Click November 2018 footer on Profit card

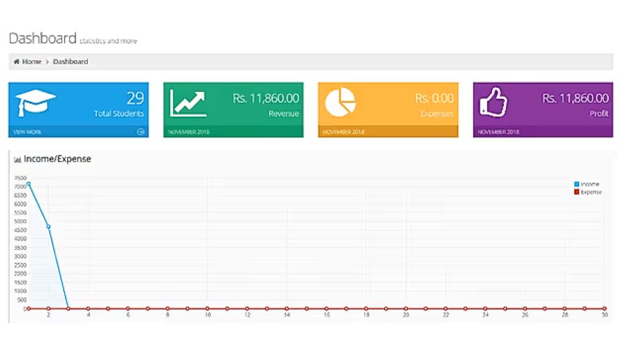(498, 132)
